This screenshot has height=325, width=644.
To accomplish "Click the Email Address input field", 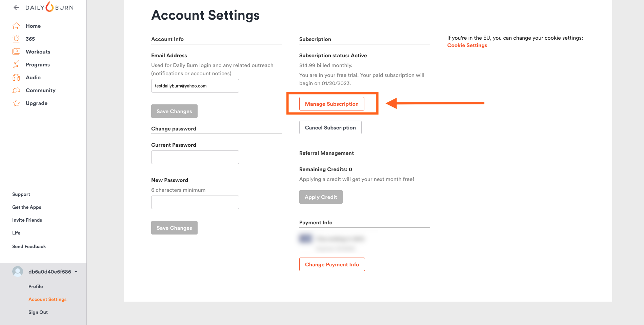I will pos(195,86).
